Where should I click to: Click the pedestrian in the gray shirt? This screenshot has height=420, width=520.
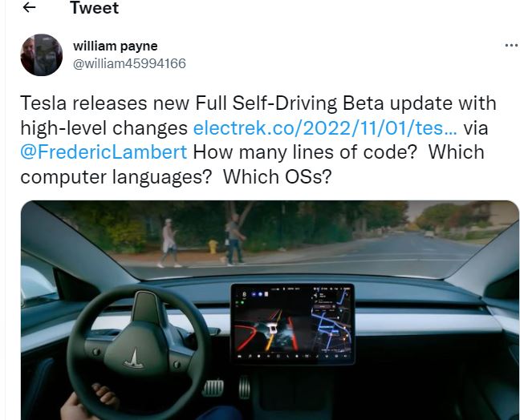point(235,239)
